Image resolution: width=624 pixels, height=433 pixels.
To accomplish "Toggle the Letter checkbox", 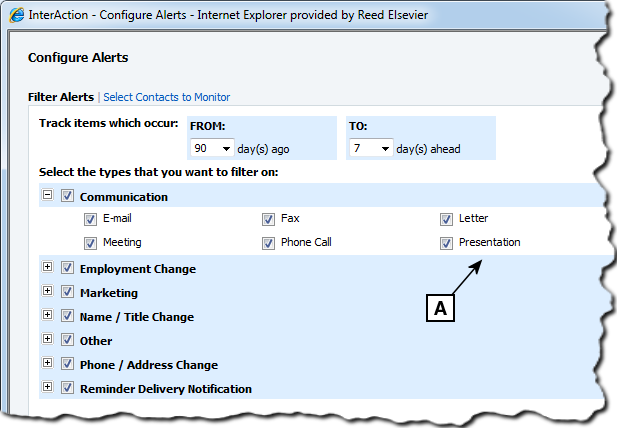I will coord(446,219).
